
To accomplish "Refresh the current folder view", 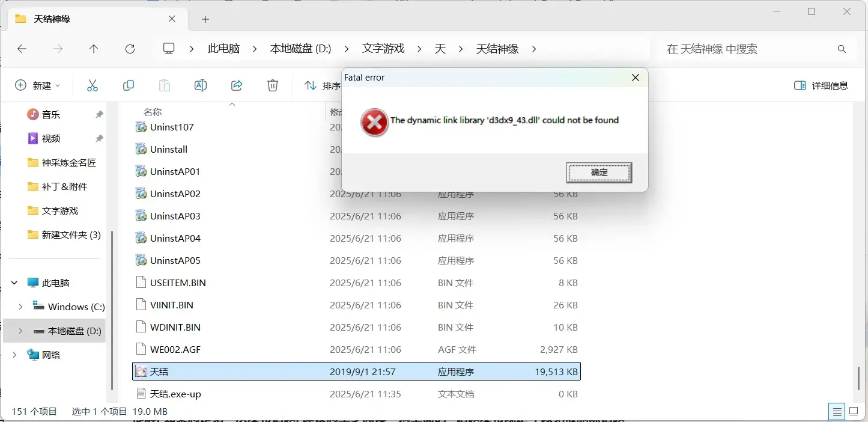I will 130,49.
